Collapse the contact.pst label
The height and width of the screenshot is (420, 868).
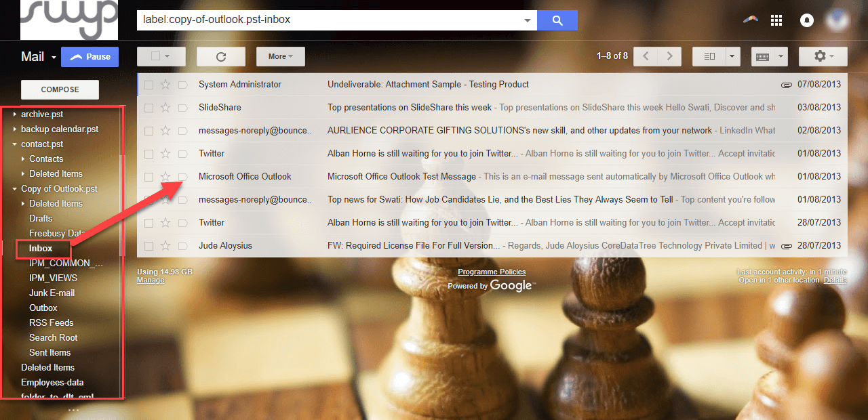click(15, 144)
